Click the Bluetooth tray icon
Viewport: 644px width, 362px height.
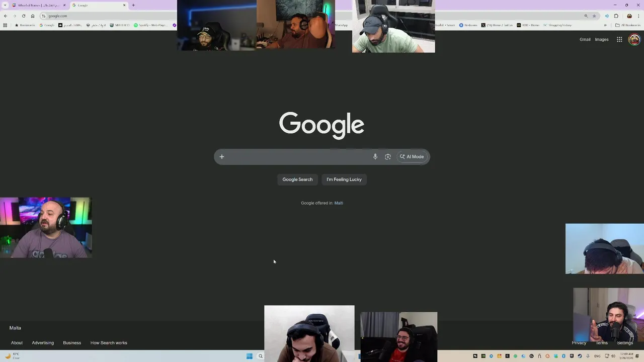(x=563, y=356)
